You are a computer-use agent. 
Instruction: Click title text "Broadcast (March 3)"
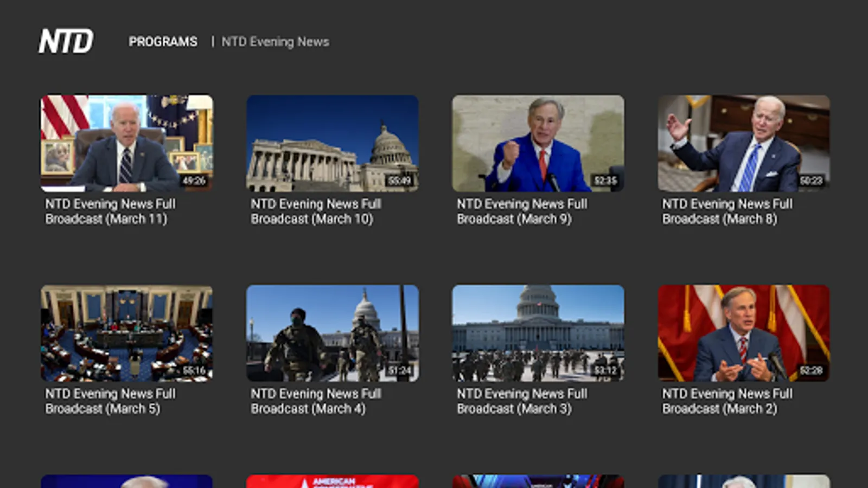coord(514,409)
